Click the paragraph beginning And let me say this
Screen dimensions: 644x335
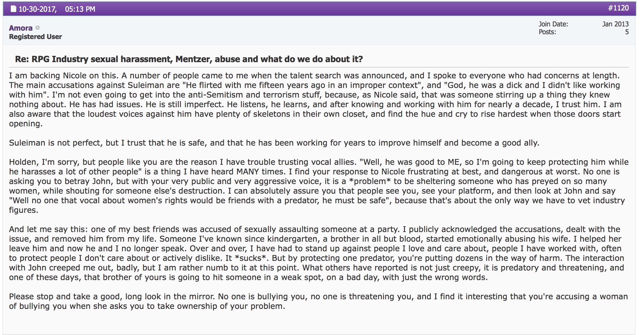pos(316,253)
